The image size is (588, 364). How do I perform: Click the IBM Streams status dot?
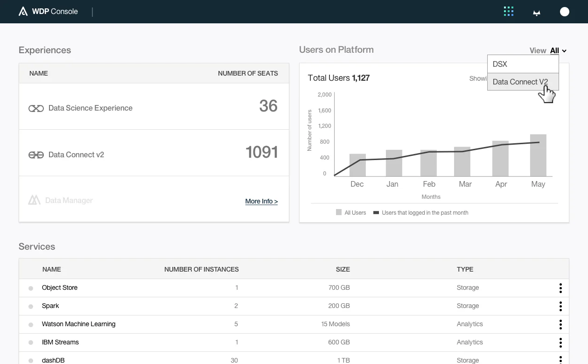click(31, 343)
